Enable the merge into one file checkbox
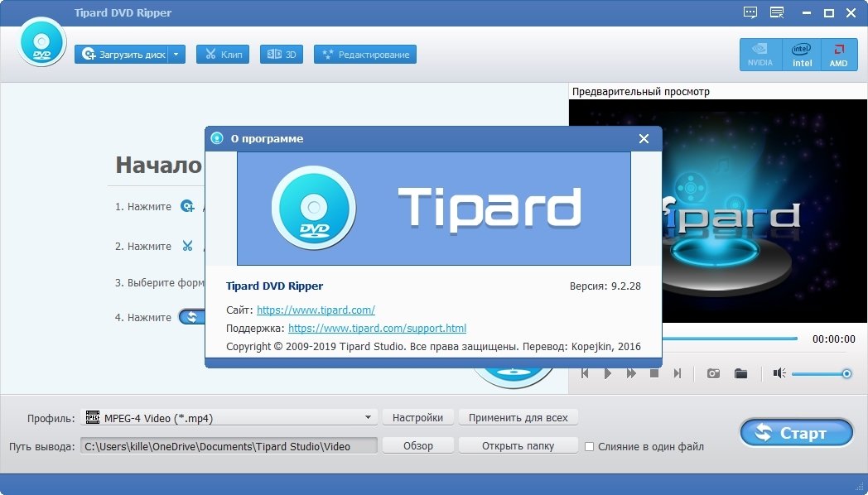The image size is (868, 495). click(x=590, y=446)
